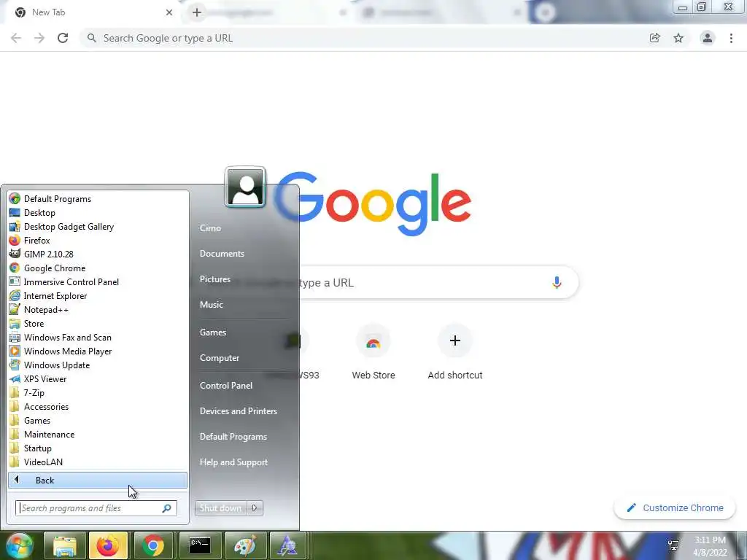
Task: Click the Shut down button
Action: [x=220, y=508]
